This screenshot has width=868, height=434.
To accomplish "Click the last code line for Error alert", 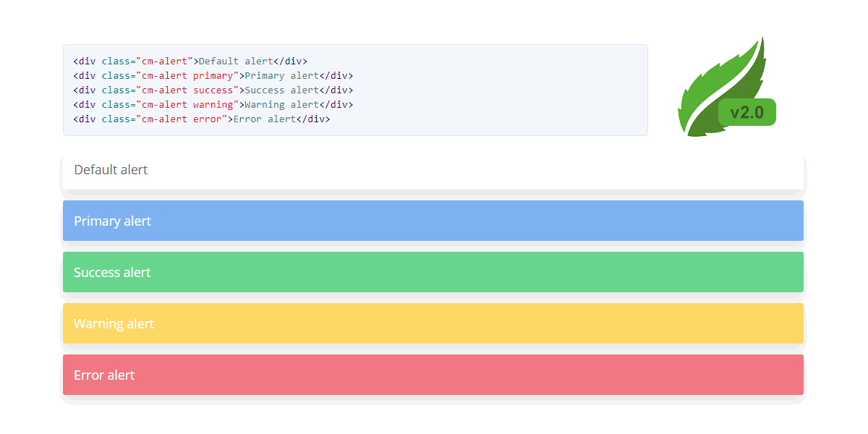I will pos(201,119).
